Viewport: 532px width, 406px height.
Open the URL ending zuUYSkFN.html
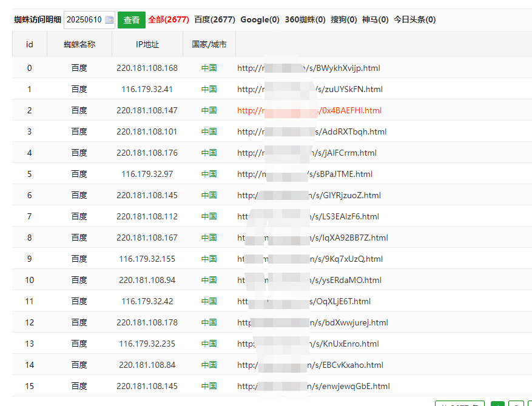[x=310, y=90]
